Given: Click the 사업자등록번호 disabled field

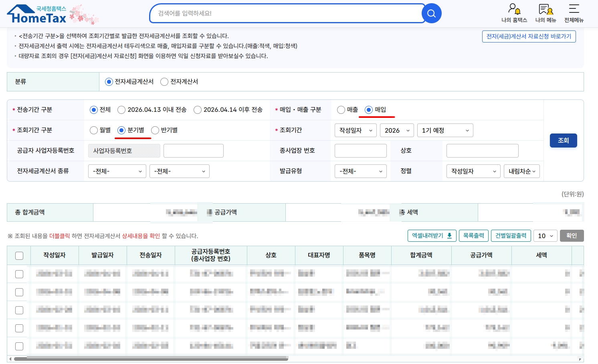Looking at the screenshot, I should click(124, 151).
